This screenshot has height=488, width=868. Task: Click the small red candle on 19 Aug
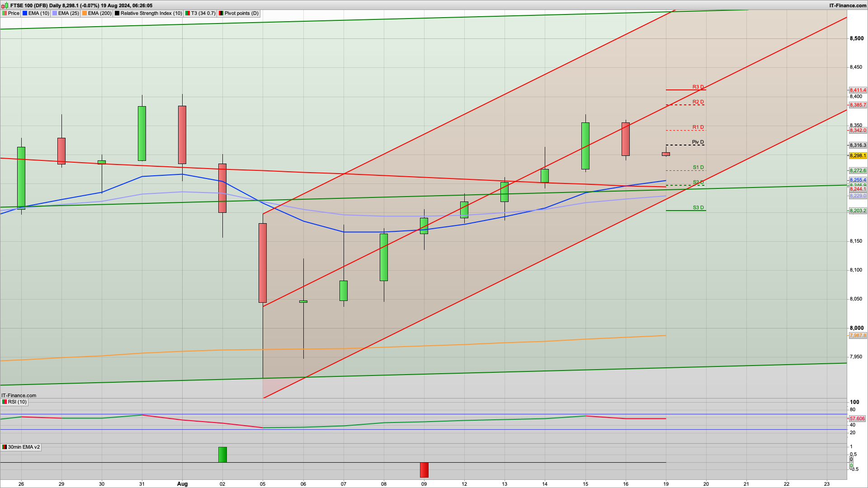tap(666, 154)
